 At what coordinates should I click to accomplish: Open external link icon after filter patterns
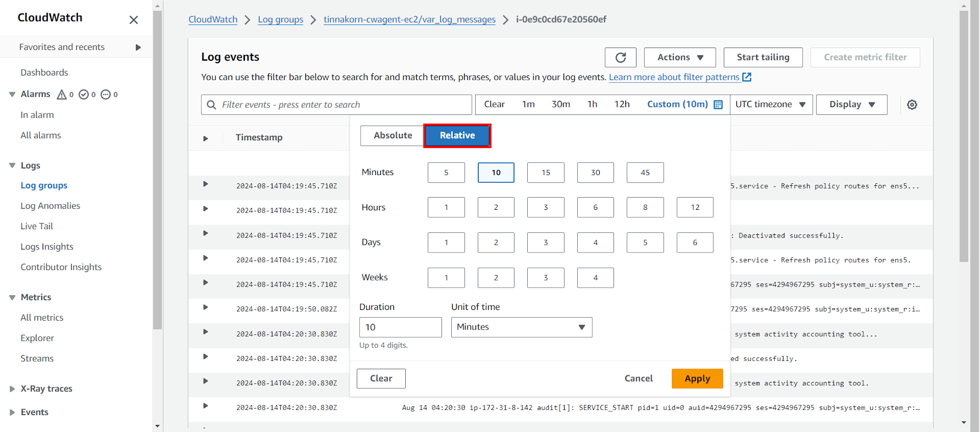(x=747, y=77)
